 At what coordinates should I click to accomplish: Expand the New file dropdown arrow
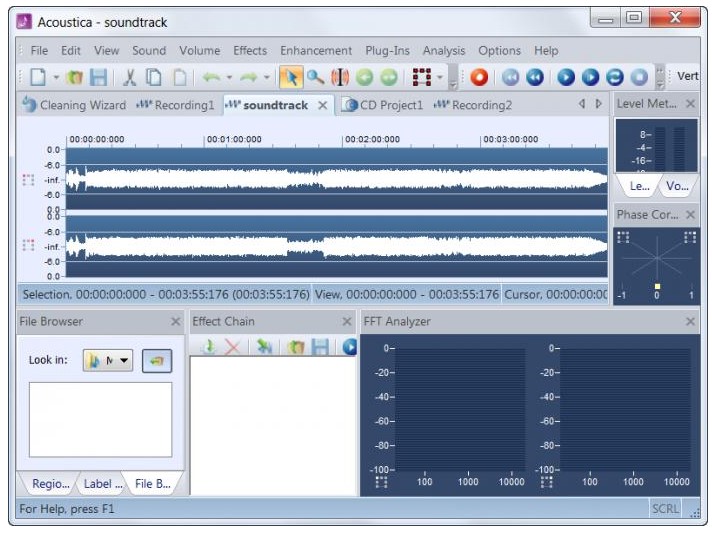tap(56, 77)
